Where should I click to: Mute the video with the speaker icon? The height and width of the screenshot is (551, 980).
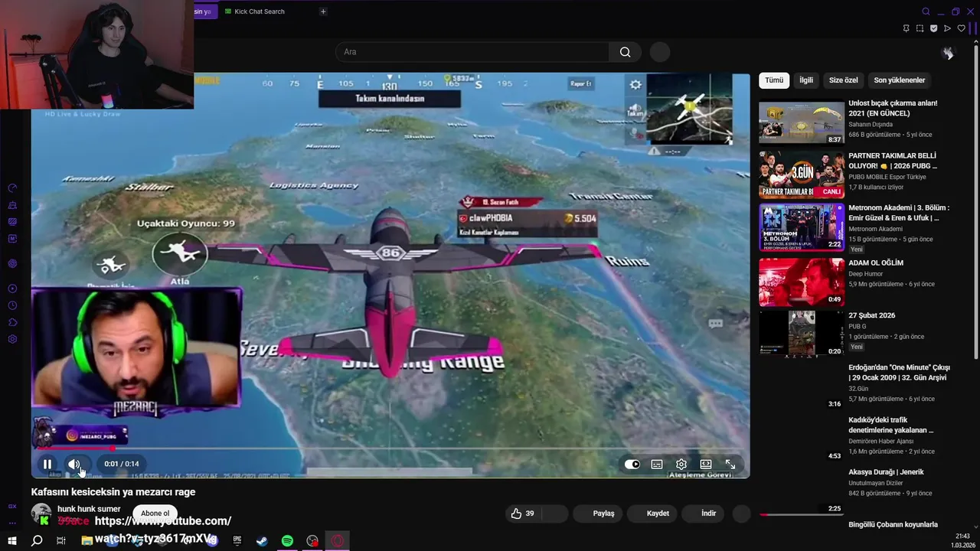coord(74,464)
